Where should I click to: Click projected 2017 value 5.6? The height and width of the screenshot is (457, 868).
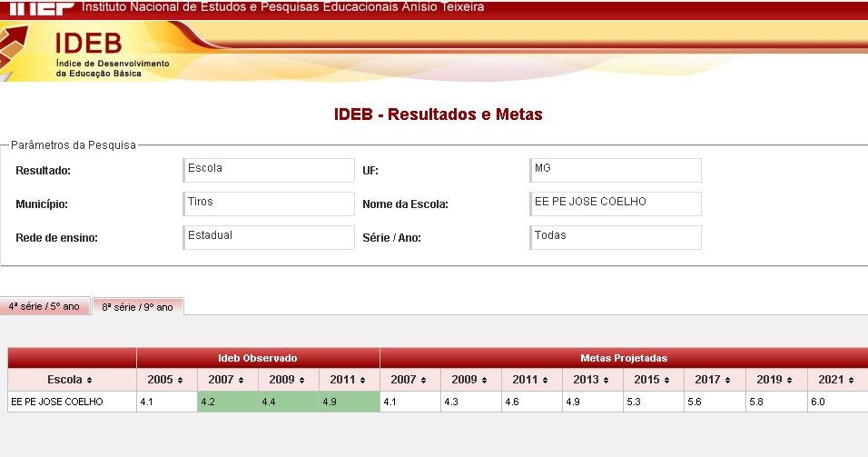(715, 402)
